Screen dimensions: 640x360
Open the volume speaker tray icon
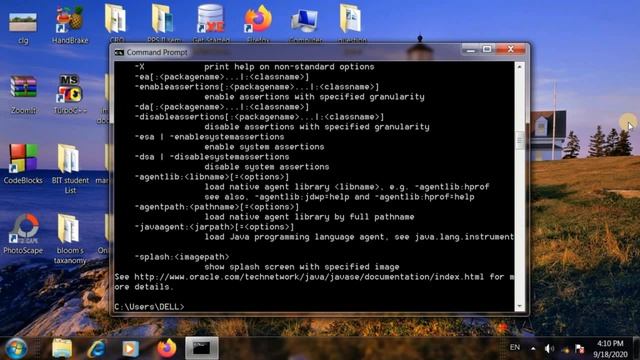pos(549,349)
